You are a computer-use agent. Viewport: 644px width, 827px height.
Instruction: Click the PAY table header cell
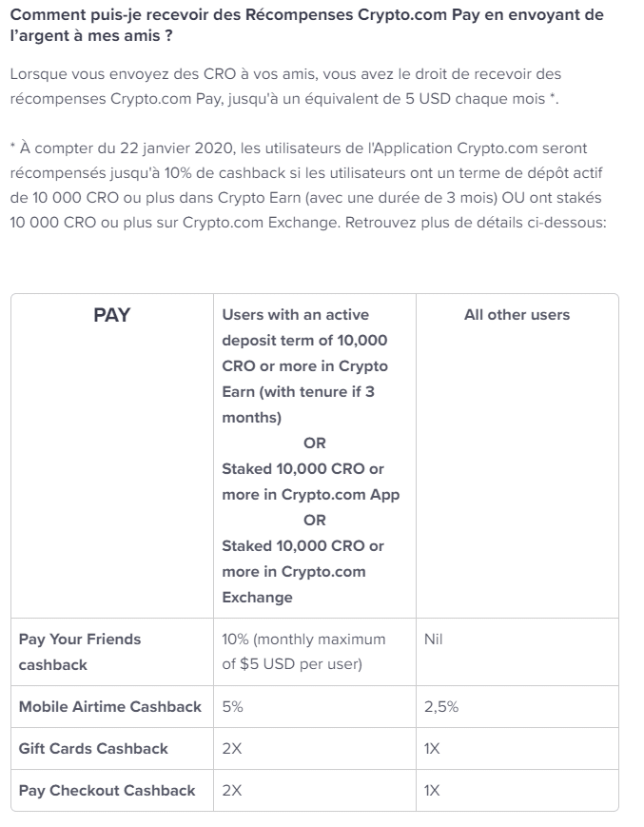[x=111, y=315]
